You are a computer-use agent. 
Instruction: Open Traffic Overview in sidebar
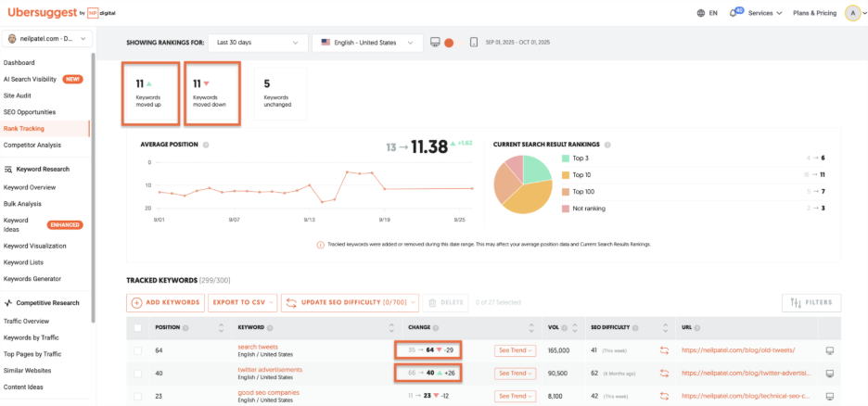(x=26, y=321)
